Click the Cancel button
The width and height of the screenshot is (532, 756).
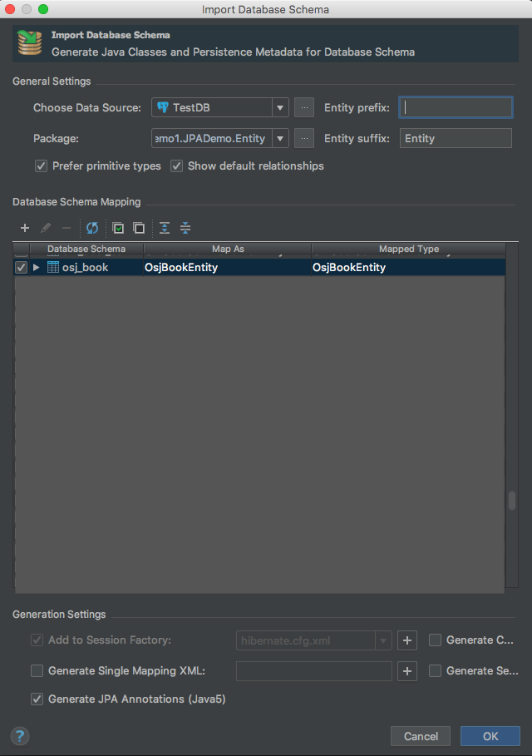[x=421, y=736]
